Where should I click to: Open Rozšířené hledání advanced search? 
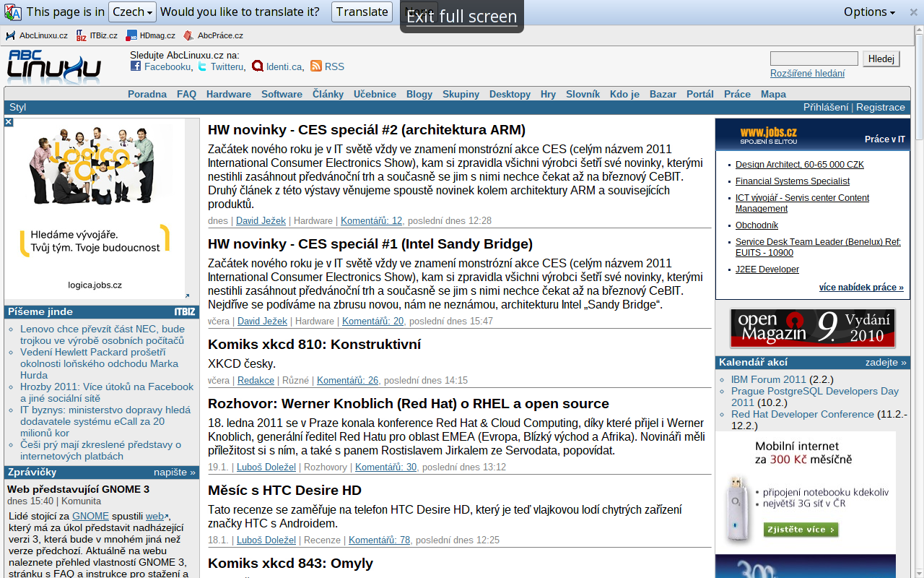click(807, 74)
